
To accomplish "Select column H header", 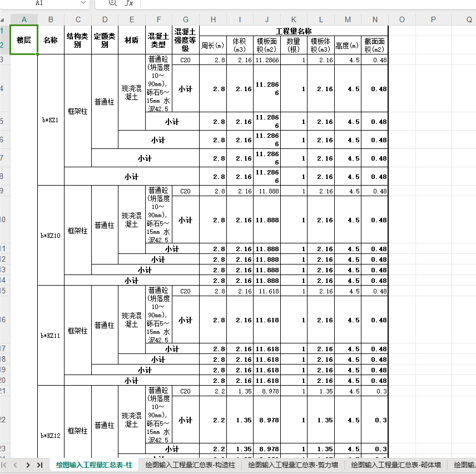I will click(213, 19).
